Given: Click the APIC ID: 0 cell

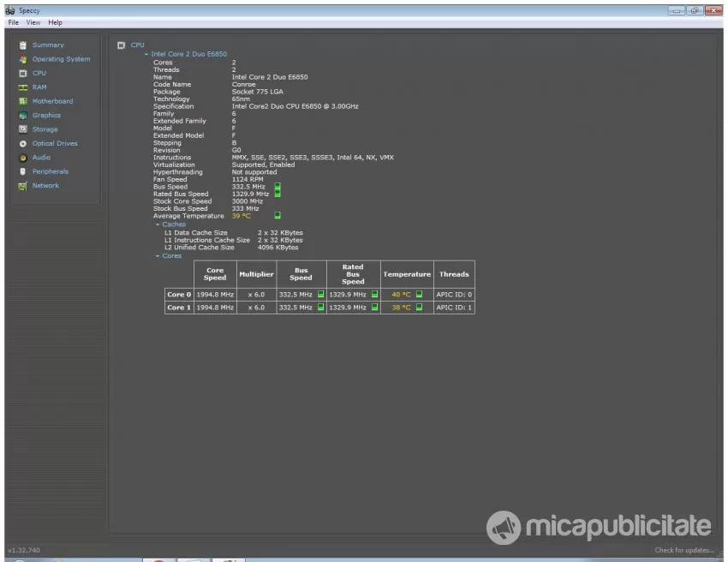Looking at the screenshot, I should point(454,295).
